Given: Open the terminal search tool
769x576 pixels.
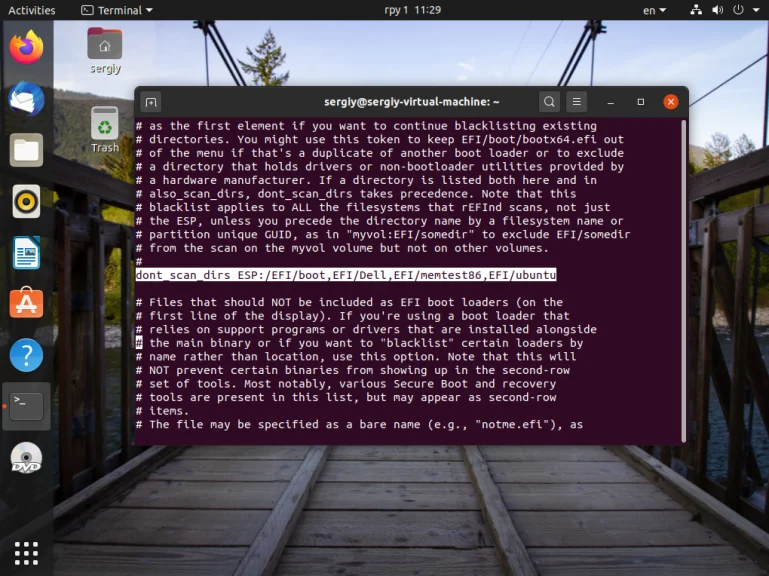Looking at the screenshot, I should pyautogui.click(x=549, y=102).
